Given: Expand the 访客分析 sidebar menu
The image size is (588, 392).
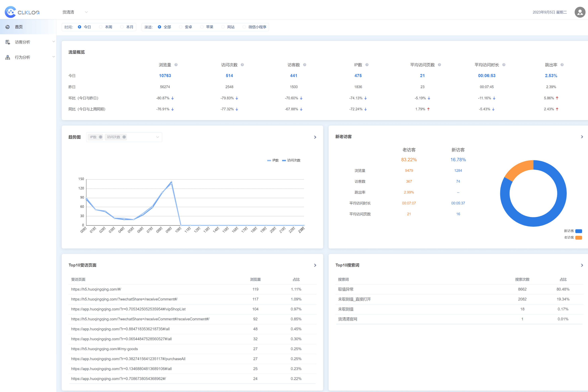Looking at the screenshot, I should pyautogui.click(x=28, y=42).
